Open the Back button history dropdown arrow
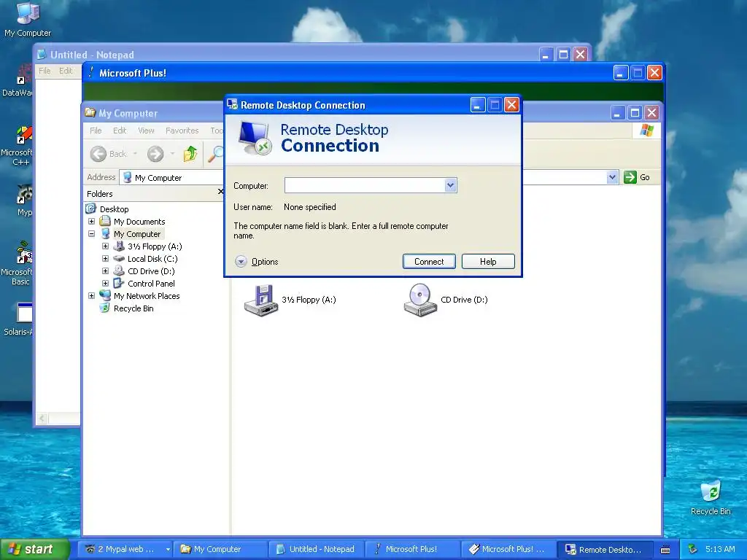 pos(135,154)
